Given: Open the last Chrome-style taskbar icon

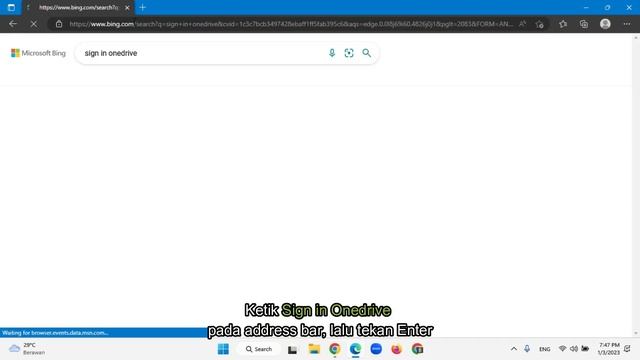Looking at the screenshot, I should (417, 349).
